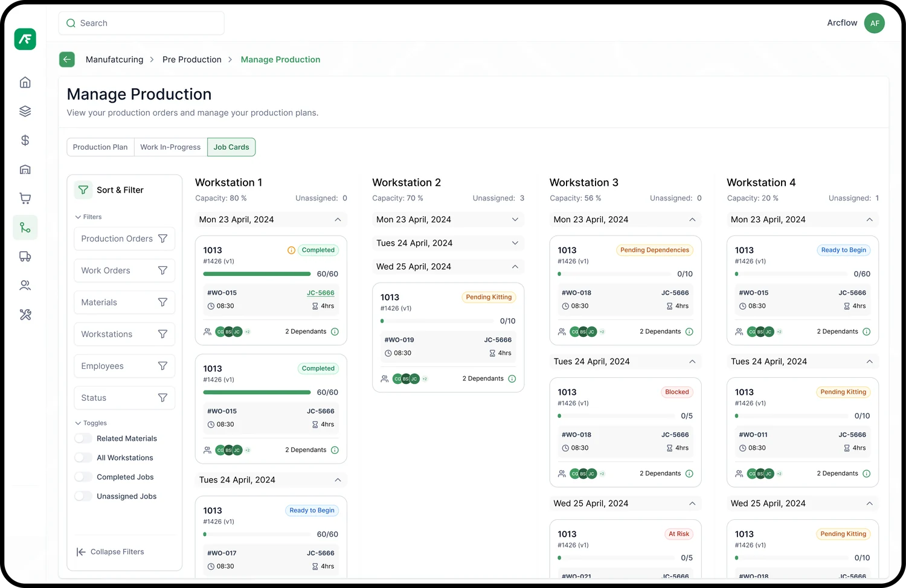The height and width of the screenshot is (588, 906).
Task: Collapse Workstation 3 Mon 23 April section
Action: pyautogui.click(x=692, y=220)
